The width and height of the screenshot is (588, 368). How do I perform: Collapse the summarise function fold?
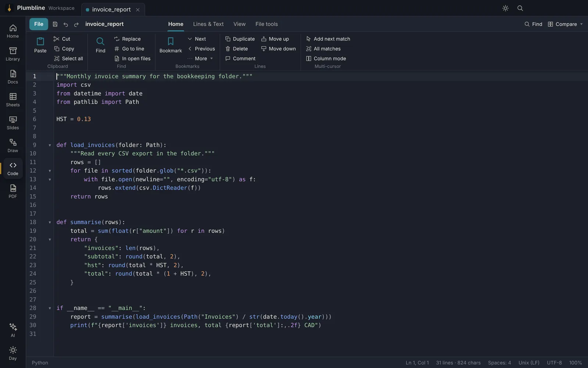point(50,223)
